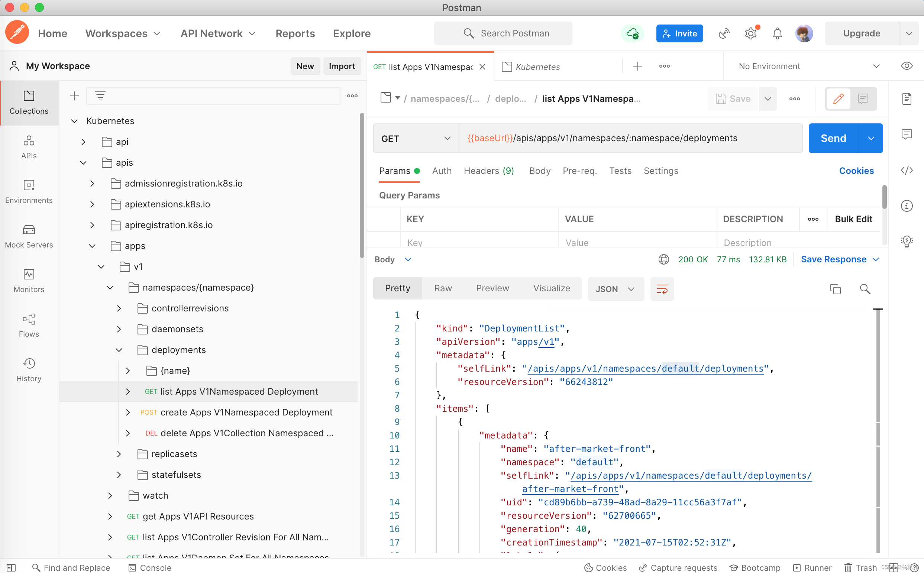The height and width of the screenshot is (573, 924).
Task: Click the request URL field
Action: coord(630,138)
